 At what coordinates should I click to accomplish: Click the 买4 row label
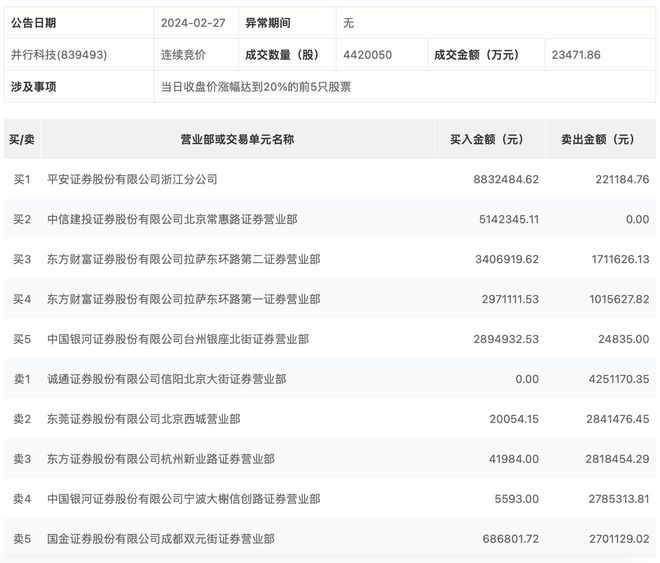tap(22, 299)
